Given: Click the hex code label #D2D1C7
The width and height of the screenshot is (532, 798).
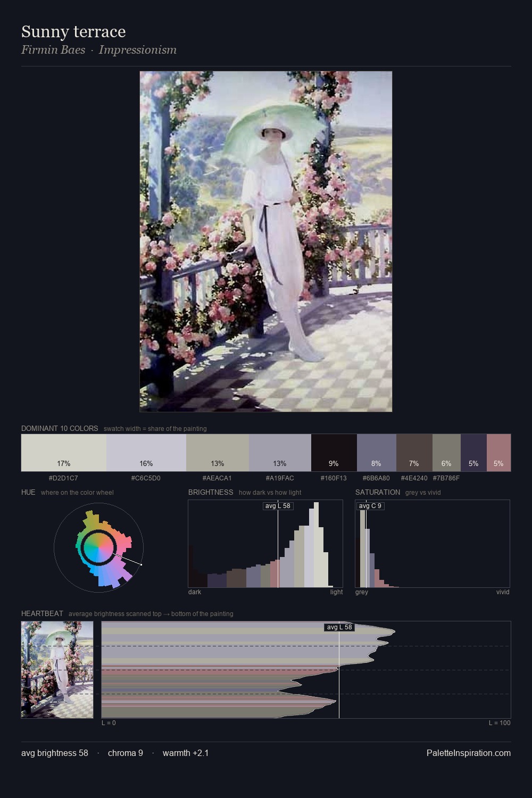Looking at the screenshot, I should point(63,478).
